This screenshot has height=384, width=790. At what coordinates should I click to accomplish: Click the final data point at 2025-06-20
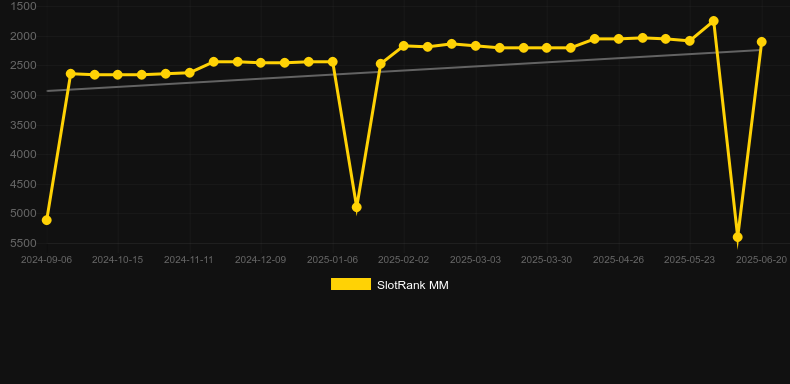coord(761,42)
